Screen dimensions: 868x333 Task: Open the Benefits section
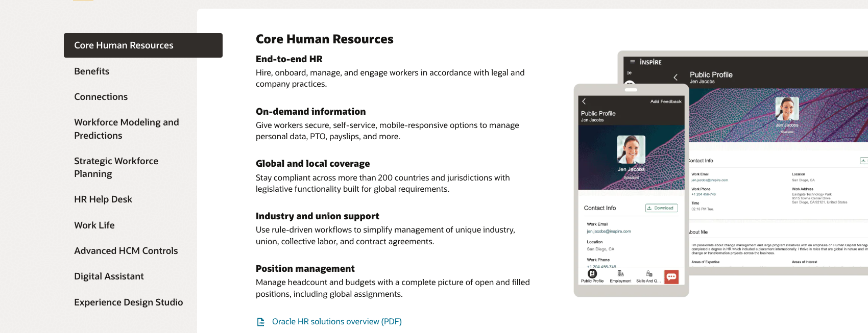91,71
